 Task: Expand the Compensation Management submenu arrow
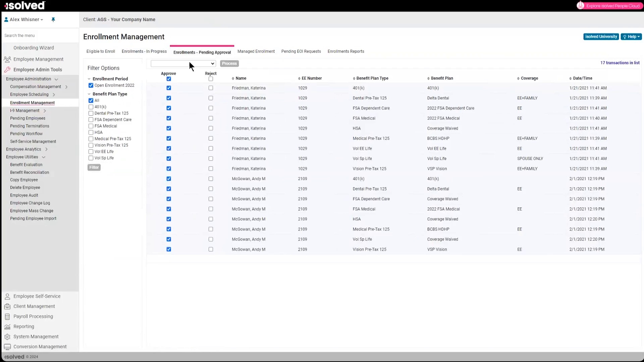coord(66,87)
